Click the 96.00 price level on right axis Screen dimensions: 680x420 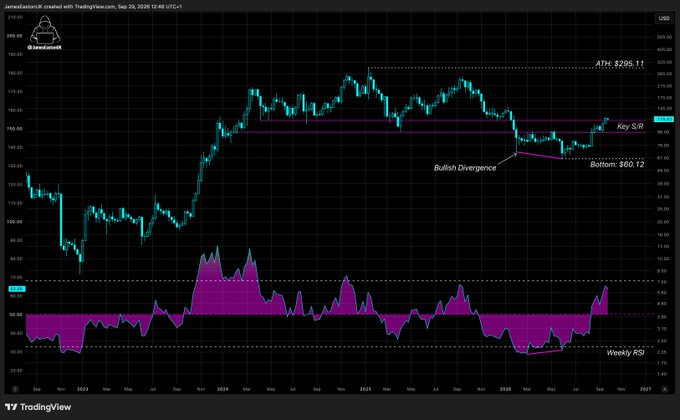[663, 132]
